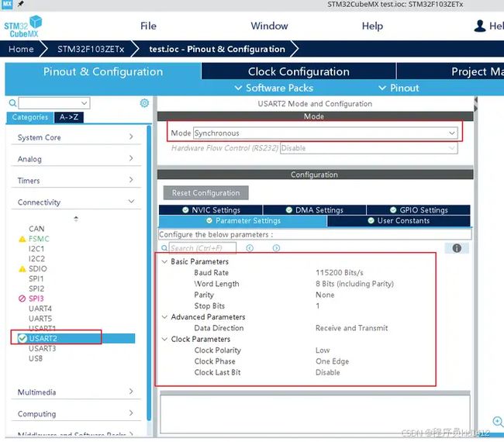Go to previous search result arrow
The width and height of the screenshot is (504, 442).
click(x=250, y=248)
